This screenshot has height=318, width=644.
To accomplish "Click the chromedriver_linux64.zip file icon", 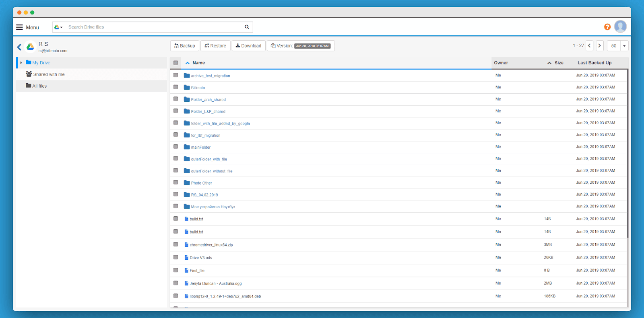I will click(x=186, y=244).
